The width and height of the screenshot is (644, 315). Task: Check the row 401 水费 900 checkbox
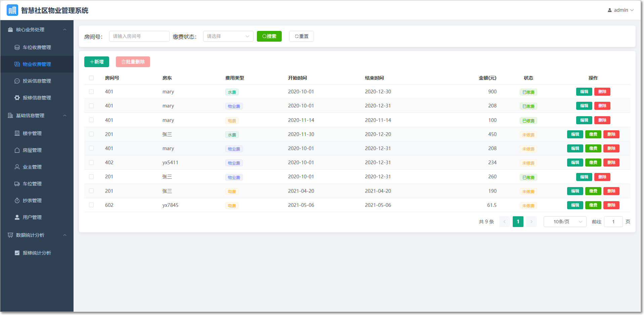pos(91,92)
